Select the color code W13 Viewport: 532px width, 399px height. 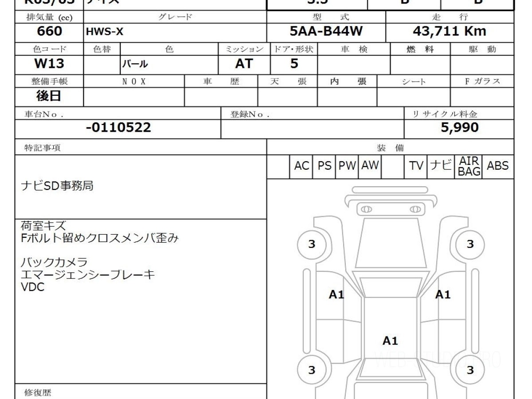tap(49, 64)
